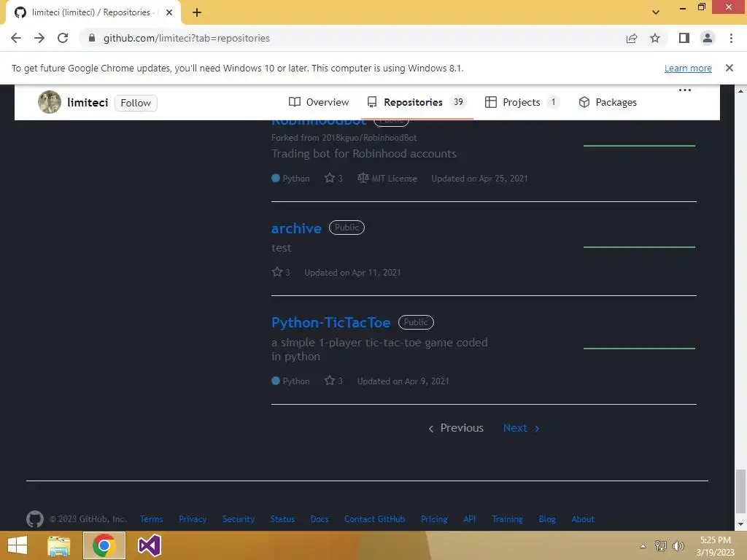Share this page icon
This screenshot has height=560, width=747.
point(632,38)
